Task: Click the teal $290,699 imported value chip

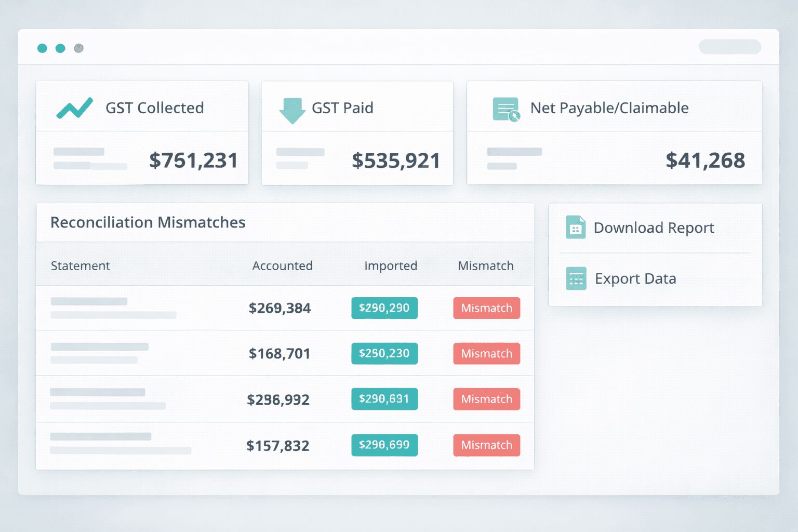Action: click(384, 445)
